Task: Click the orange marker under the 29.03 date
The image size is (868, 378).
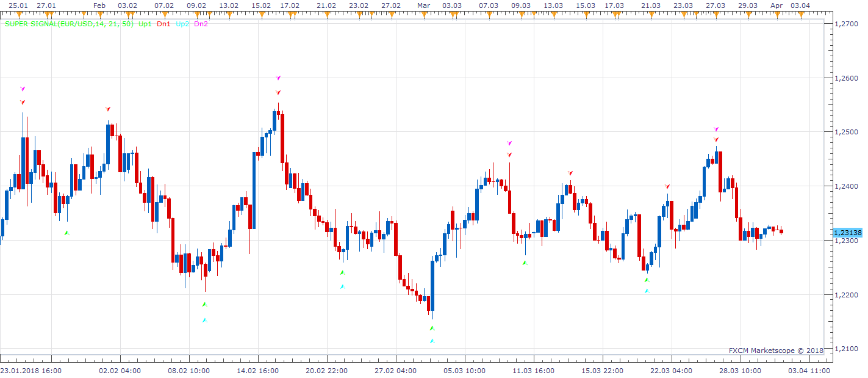Action: (747, 14)
